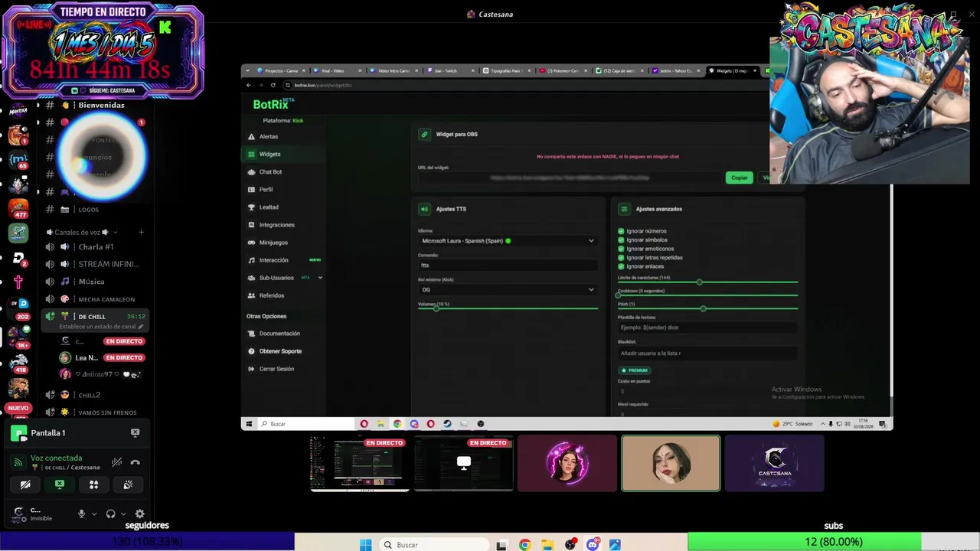The width and height of the screenshot is (980, 551).
Task: Click the browser back arrow
Action: pos(248,85)
